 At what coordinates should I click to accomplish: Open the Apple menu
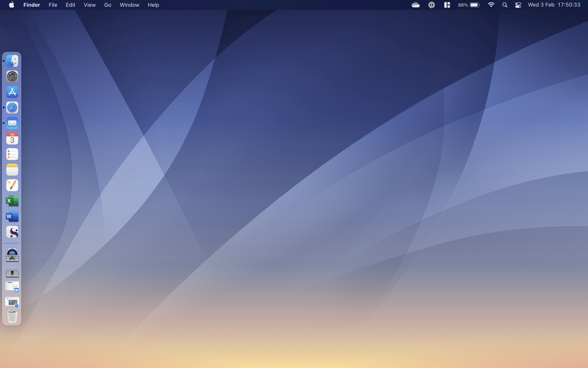click(11, 5)
